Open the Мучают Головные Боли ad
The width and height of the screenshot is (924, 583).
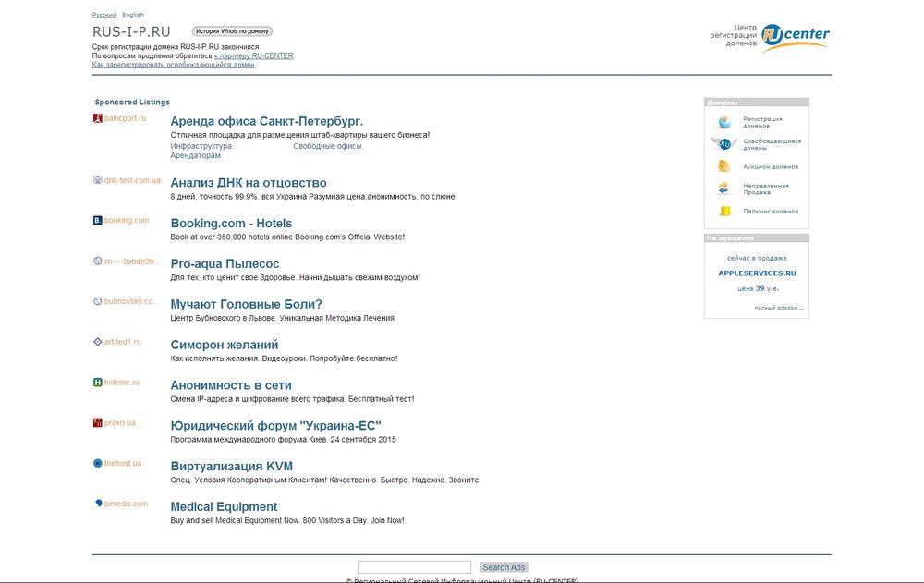pos(247,305)
